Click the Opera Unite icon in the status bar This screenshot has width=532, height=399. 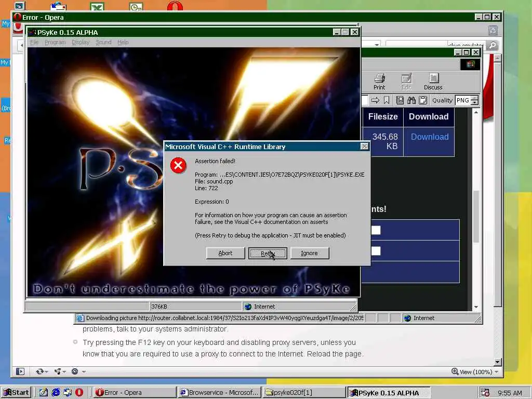pos(60,371)
